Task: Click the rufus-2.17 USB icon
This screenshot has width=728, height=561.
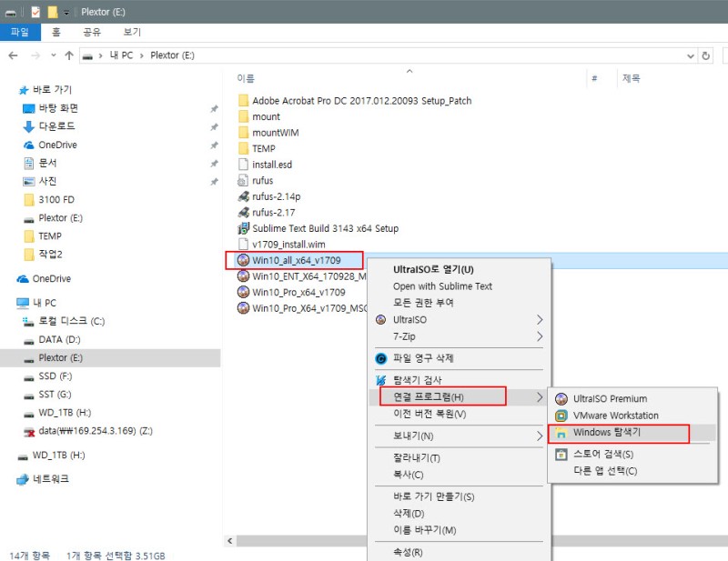Action: 243,213
